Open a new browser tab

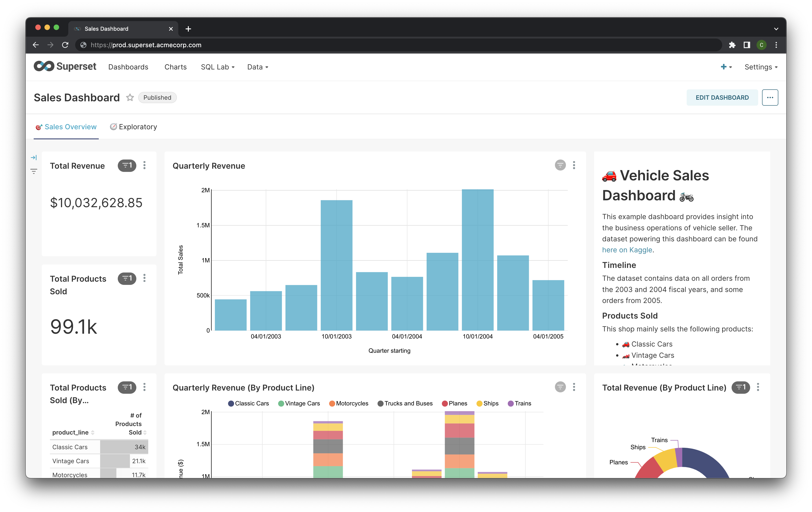pos(188,29)
